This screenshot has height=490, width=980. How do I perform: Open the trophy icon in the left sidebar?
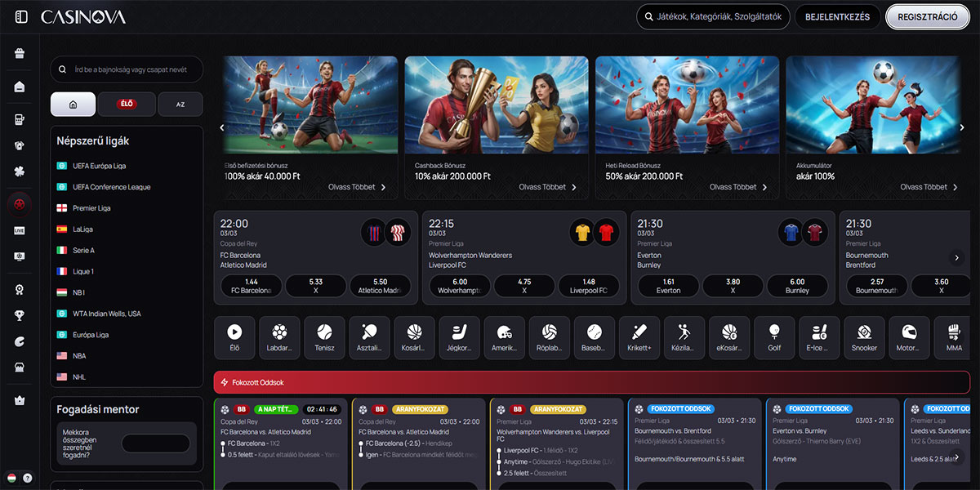[20, 315]
